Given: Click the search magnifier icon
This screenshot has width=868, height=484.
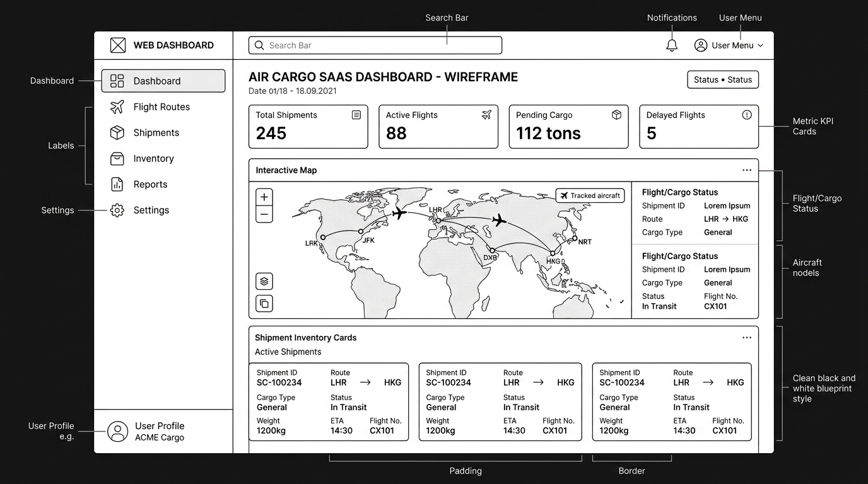Looking at the screenshot, I should pyautogui.click(x=259, y=45).
